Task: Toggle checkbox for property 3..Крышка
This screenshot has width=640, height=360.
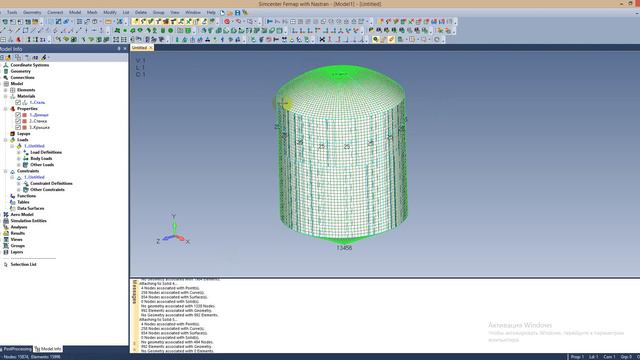Action: coord(18,127)
